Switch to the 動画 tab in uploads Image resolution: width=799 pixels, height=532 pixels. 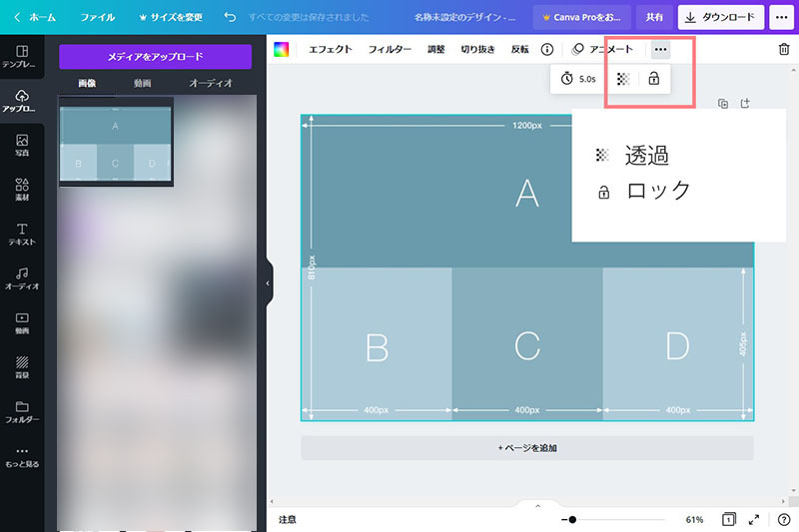142,83
